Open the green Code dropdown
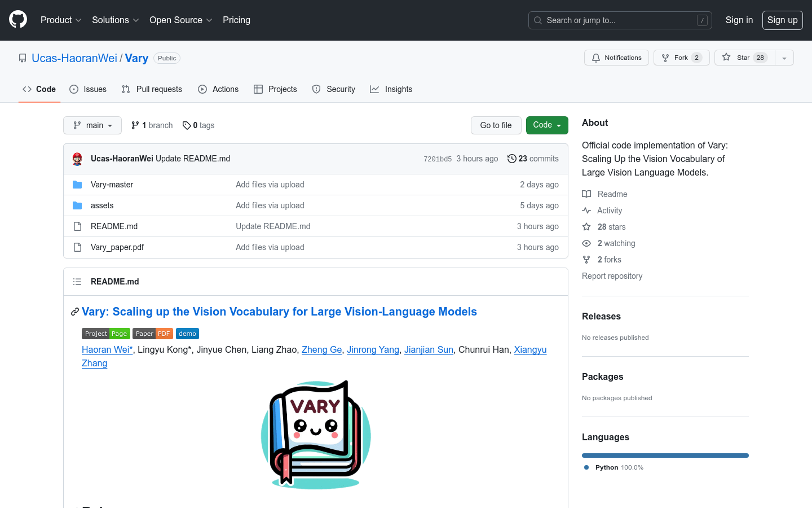 click(x=546, y=125)
